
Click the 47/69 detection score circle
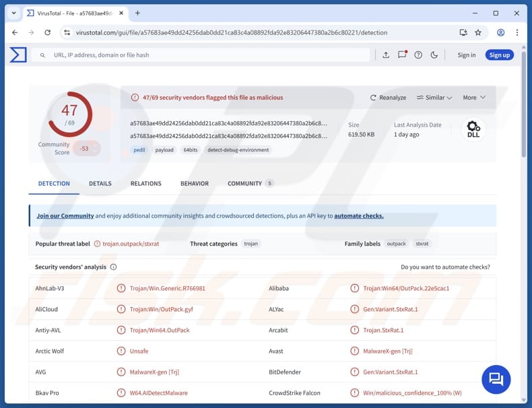tap(70, 114)
